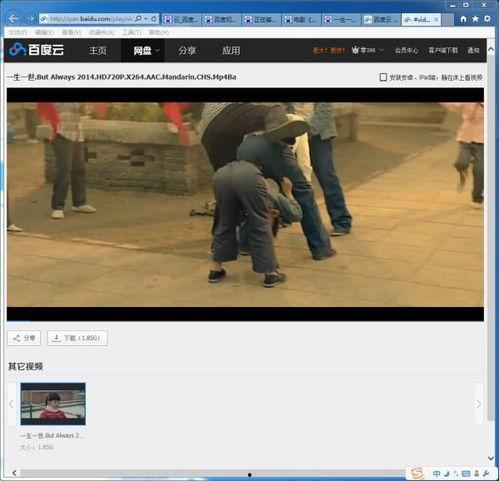Click the moon icon in IME toolbar
Image resolution: width=499 pixels, height=481 pixels.
pos(447,473)
